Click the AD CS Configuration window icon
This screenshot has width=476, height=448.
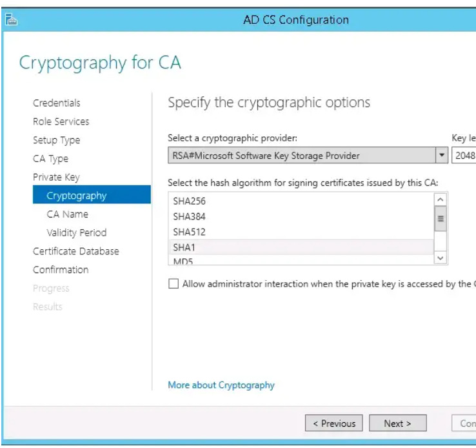pyautogui.click(x=11, y=19)
